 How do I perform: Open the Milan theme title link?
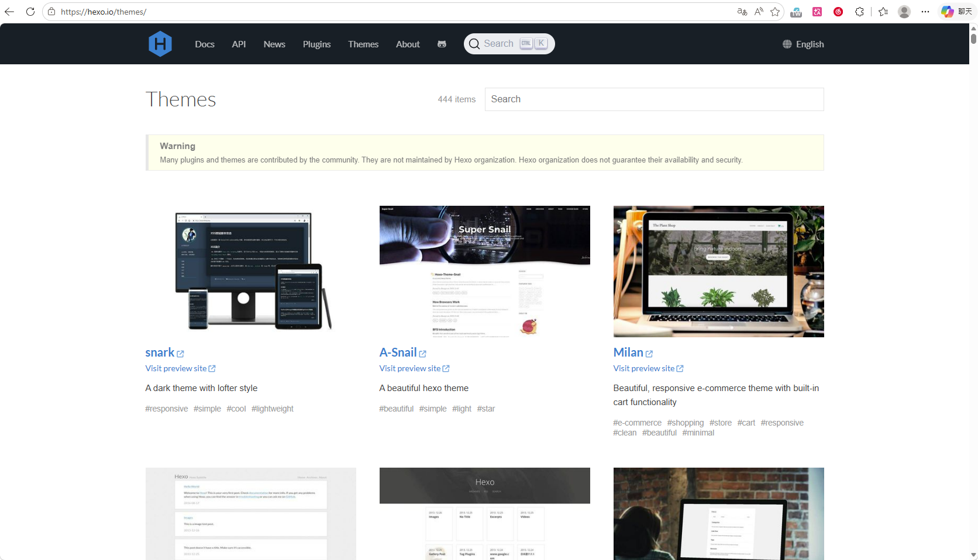628,352
